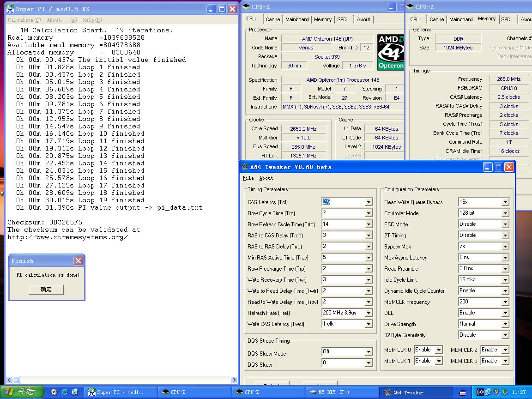Click the network computers icon in the system tray
This screenshot has width=532, height=399.
pyautogui.click(x=488, y=392)
